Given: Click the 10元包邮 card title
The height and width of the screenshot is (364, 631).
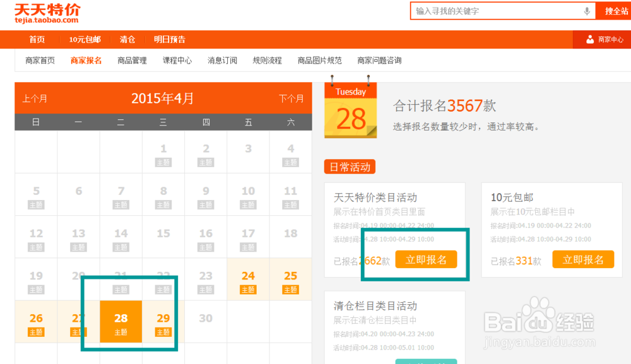Looking at the screenshot, I should [x=512, y=197].
